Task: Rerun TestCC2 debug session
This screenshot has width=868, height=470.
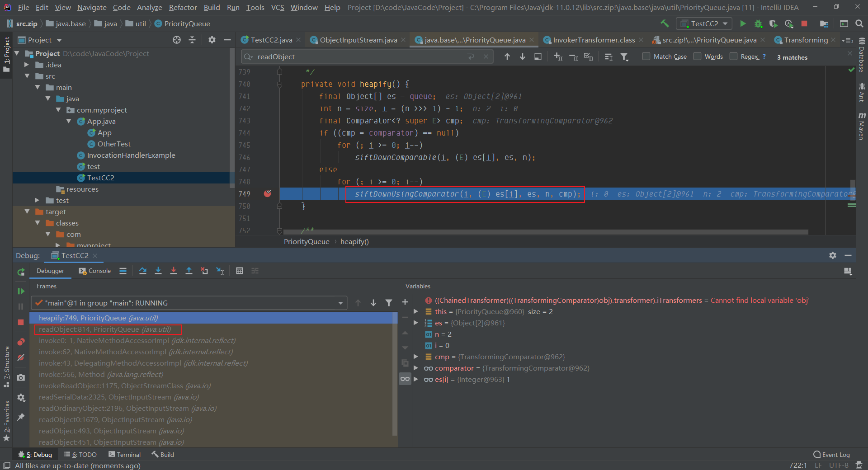Action: coord(21,272)
